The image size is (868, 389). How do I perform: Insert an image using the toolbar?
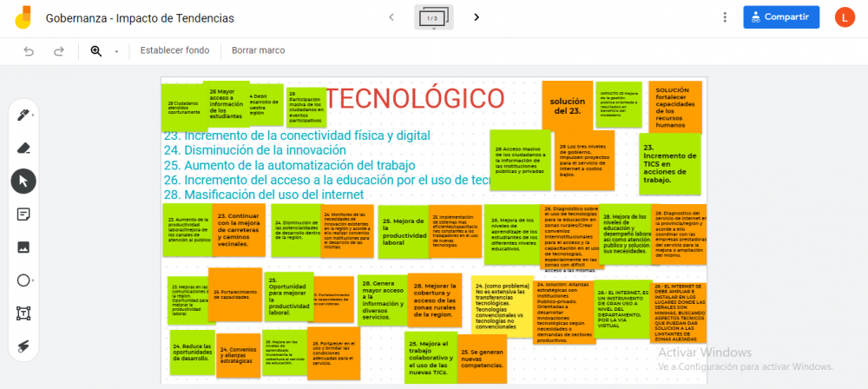pos(23,247)
